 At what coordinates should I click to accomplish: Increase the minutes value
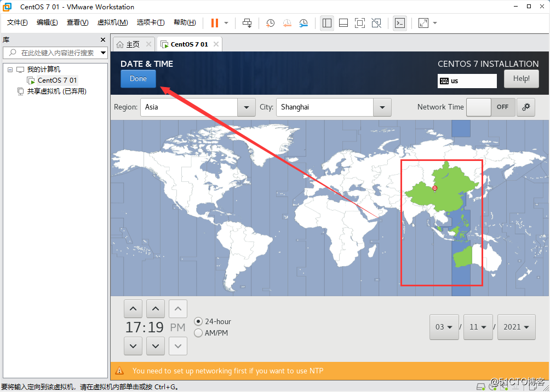(156, 309)
